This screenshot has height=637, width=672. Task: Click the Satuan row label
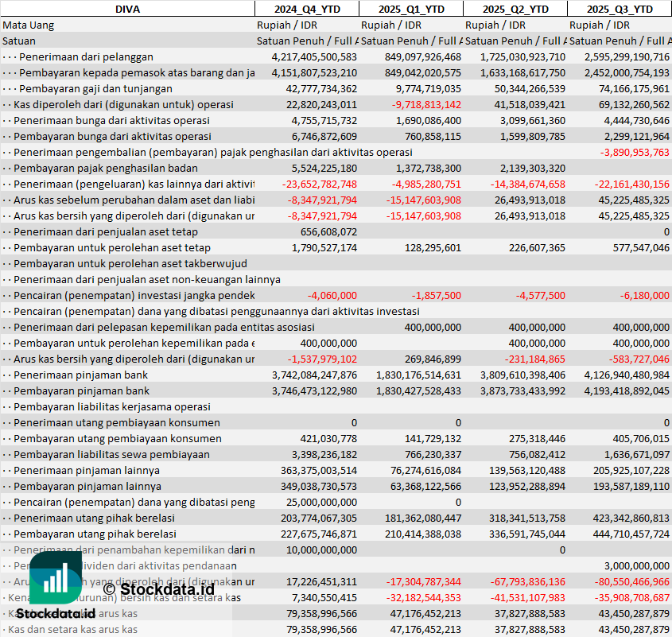[x=19, y=41]
